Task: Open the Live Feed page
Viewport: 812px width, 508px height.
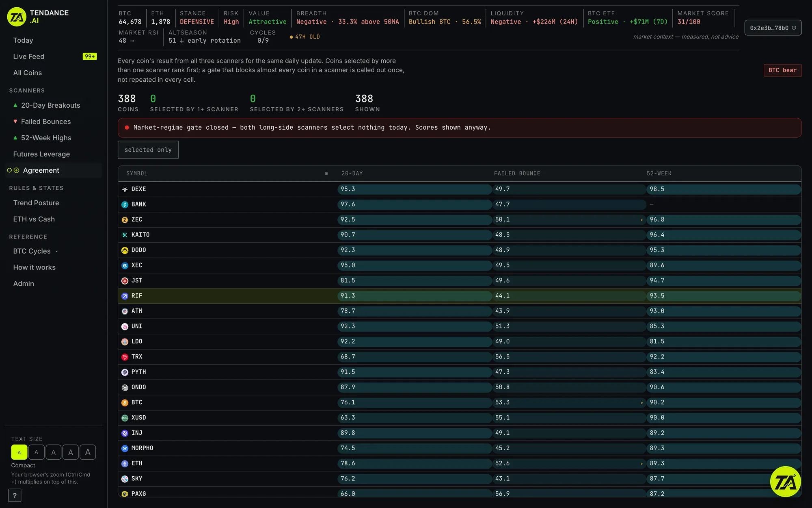Action: tap(29, 56)
